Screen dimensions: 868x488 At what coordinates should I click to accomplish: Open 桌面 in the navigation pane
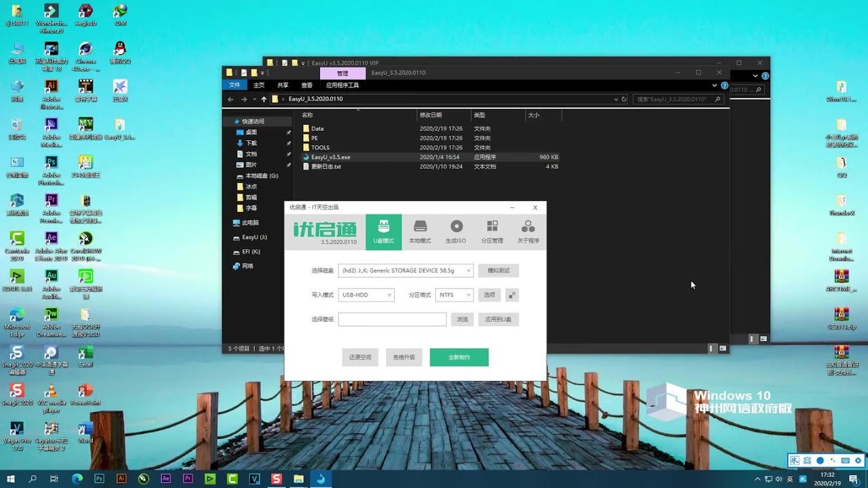pos(251,133)
